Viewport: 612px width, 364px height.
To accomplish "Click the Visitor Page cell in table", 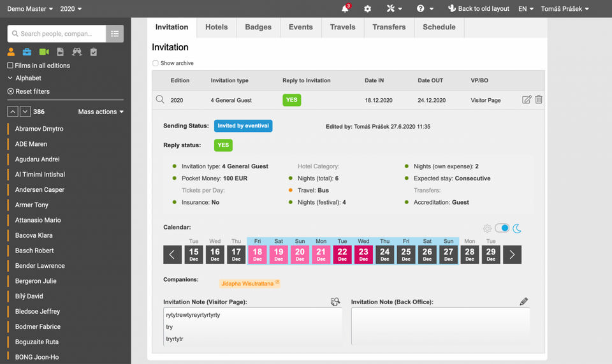I will coord(486,100).
